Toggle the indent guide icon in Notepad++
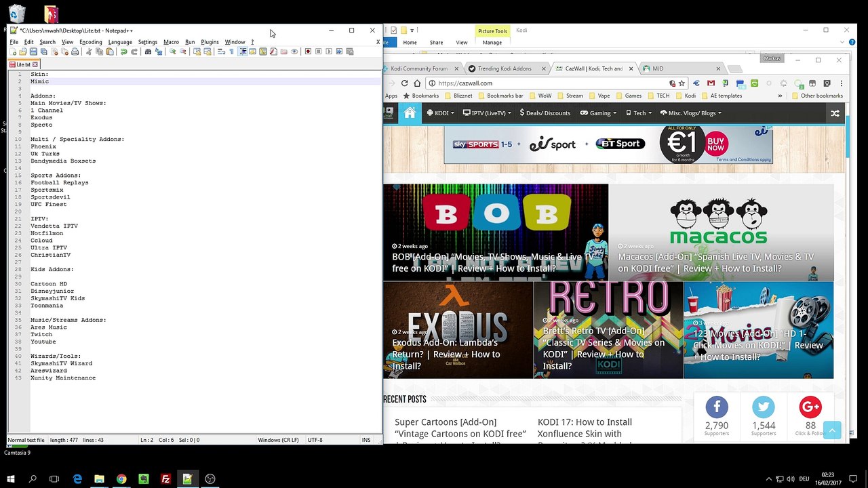Image resolution: width=868 pixels, height=488 pixels. click(x=242, y=52)
